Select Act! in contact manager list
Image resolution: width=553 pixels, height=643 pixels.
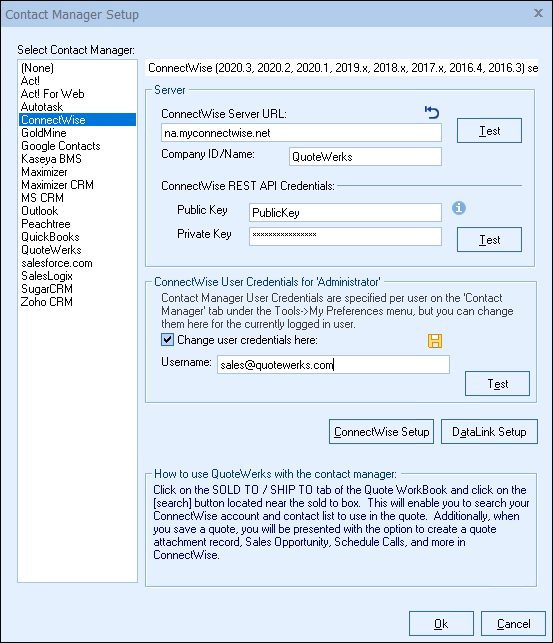click(77, 81)
